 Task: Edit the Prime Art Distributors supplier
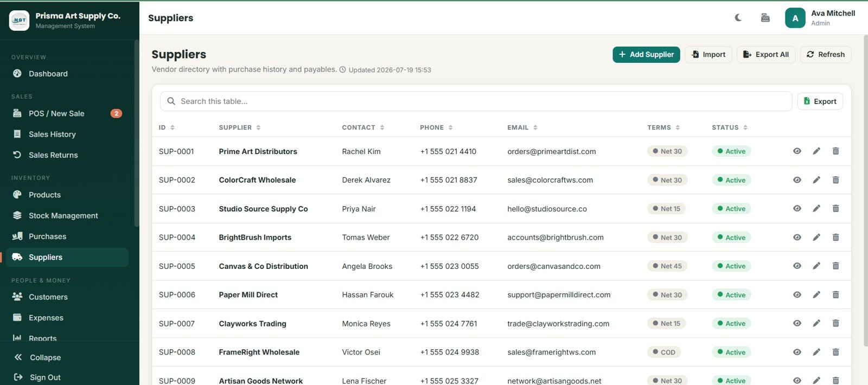tap(816, 151)
